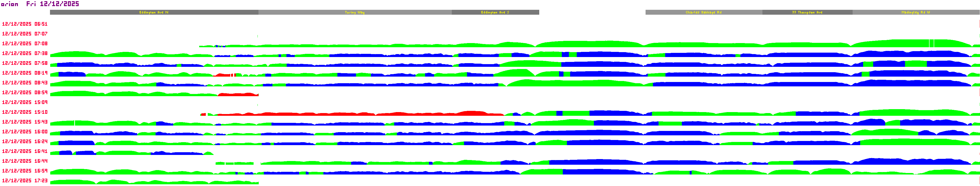Image resolution: width=980 pixels, height=186 pixels.
Task: Open the 12/12/2025 17:23 trip label
Action: click(25, 181)
